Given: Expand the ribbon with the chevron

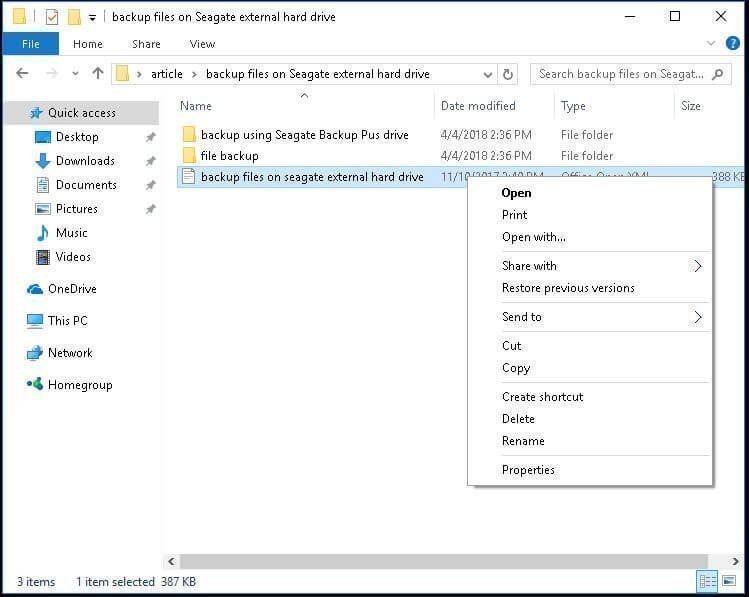Looking at the screenshot, I should 710,43.
